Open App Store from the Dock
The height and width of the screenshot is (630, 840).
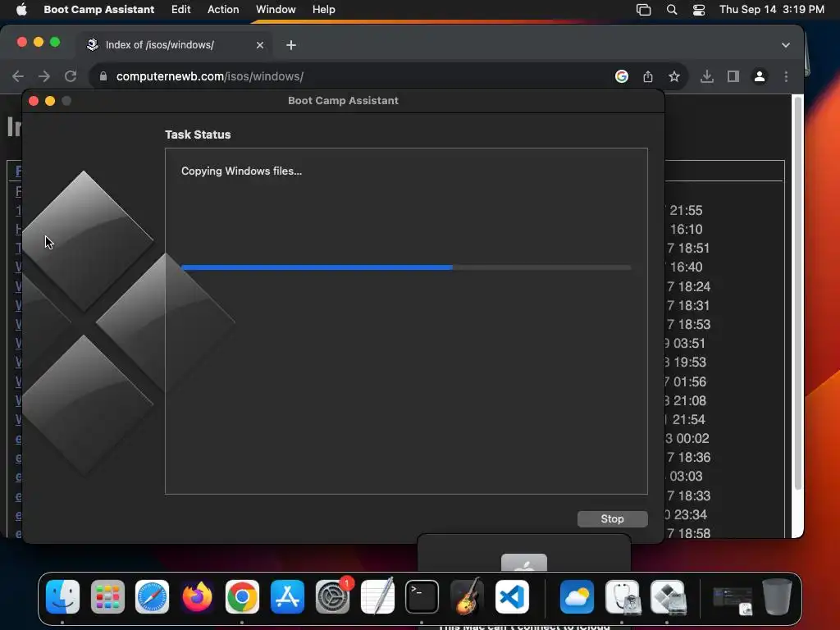click(x=287, y=597)
